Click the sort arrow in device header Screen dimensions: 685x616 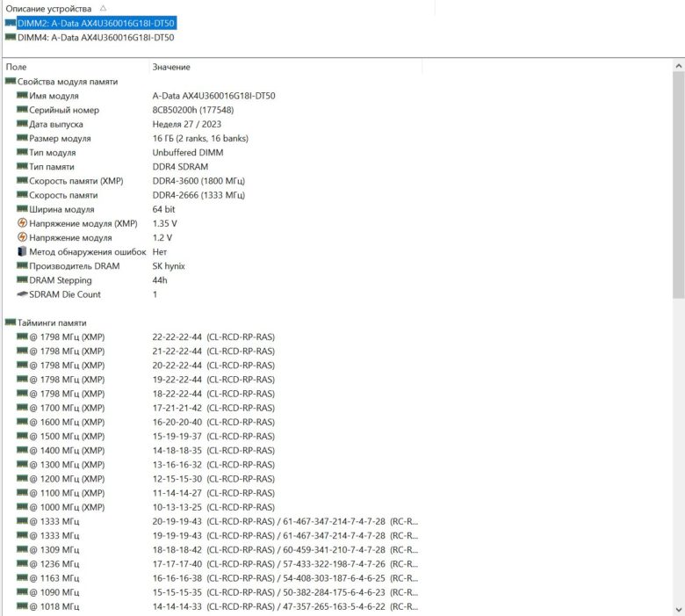(x=103, y=8)
